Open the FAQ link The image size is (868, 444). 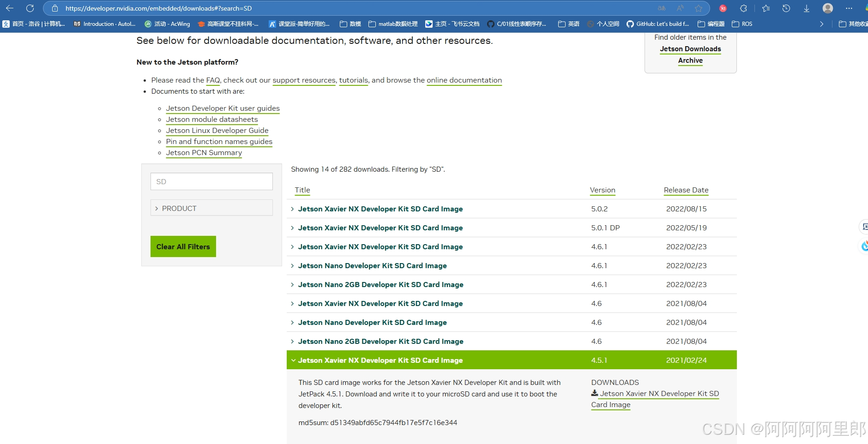(x=213, y=80)
